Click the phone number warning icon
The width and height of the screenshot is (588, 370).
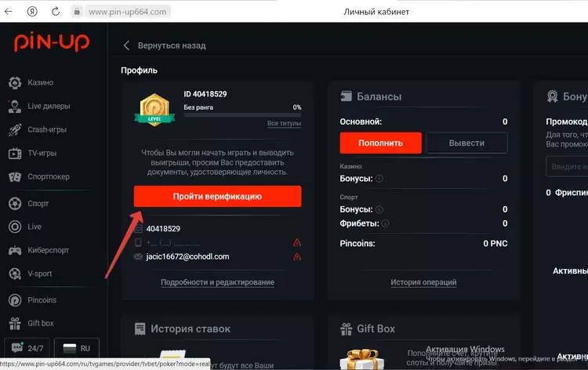297,243
